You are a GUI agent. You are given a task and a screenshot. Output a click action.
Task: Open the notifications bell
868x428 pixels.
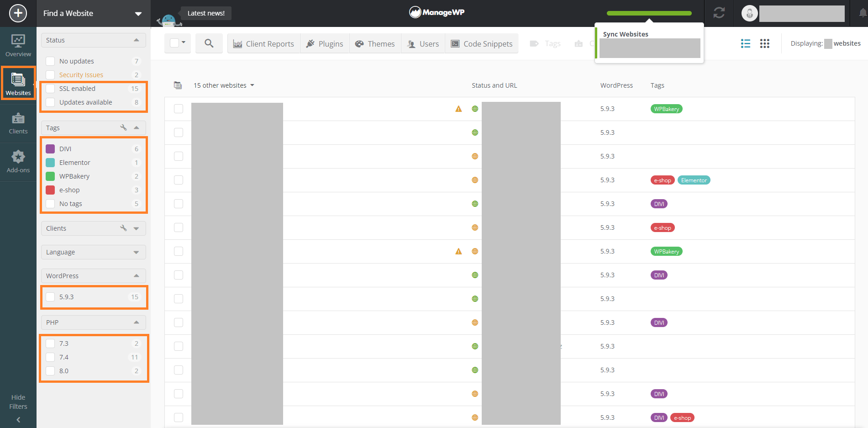pos(863,13)
